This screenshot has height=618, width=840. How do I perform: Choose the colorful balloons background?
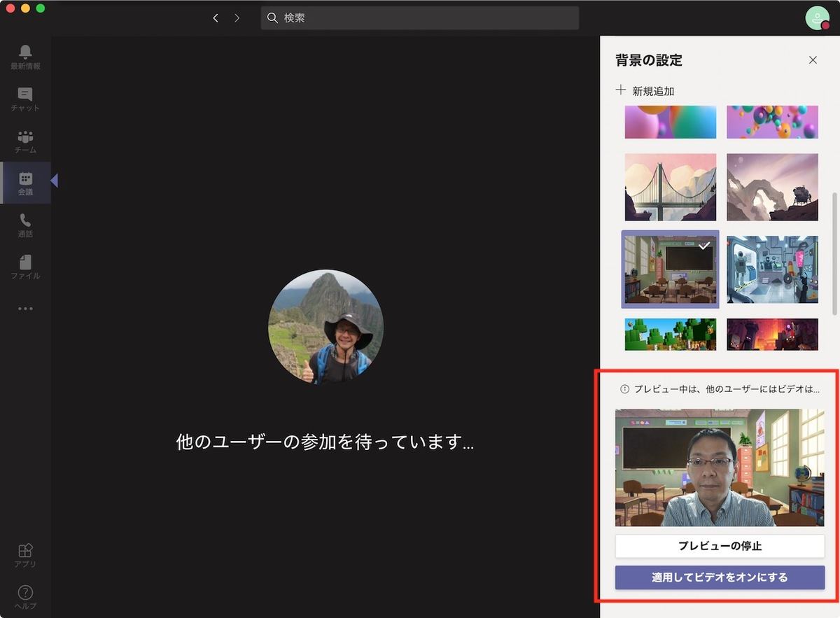pyautogui.click(x=772, y=122)
